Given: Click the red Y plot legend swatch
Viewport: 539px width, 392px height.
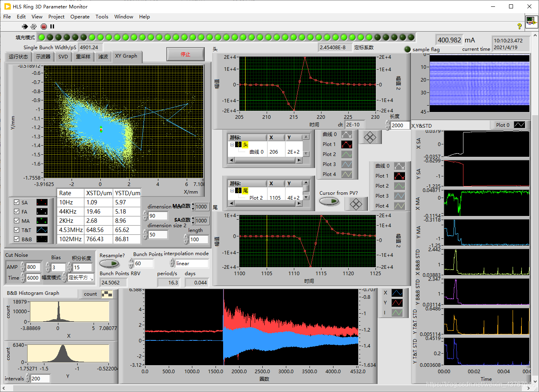Looking at the screenshot, I should click(397, 303).
